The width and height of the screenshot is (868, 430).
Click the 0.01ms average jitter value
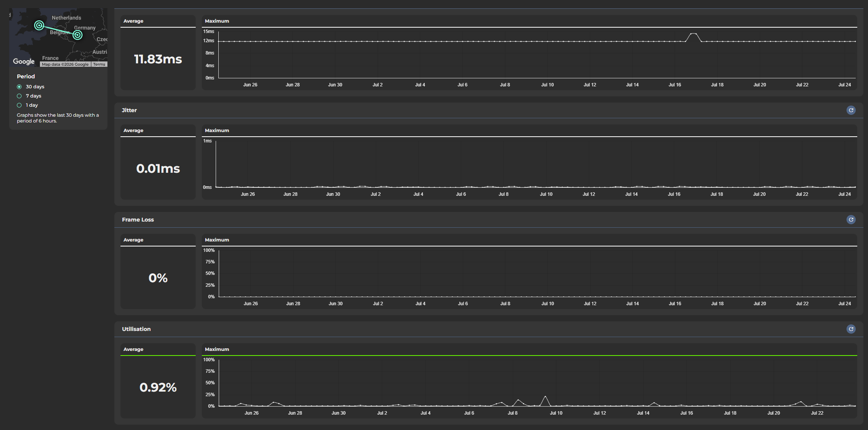[158, 169]
